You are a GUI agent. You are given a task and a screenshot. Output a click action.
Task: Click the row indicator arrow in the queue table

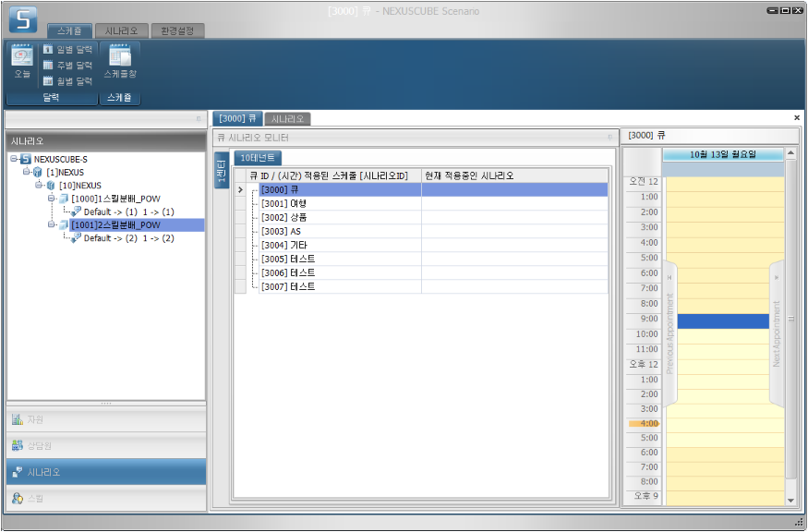point(240,189)
